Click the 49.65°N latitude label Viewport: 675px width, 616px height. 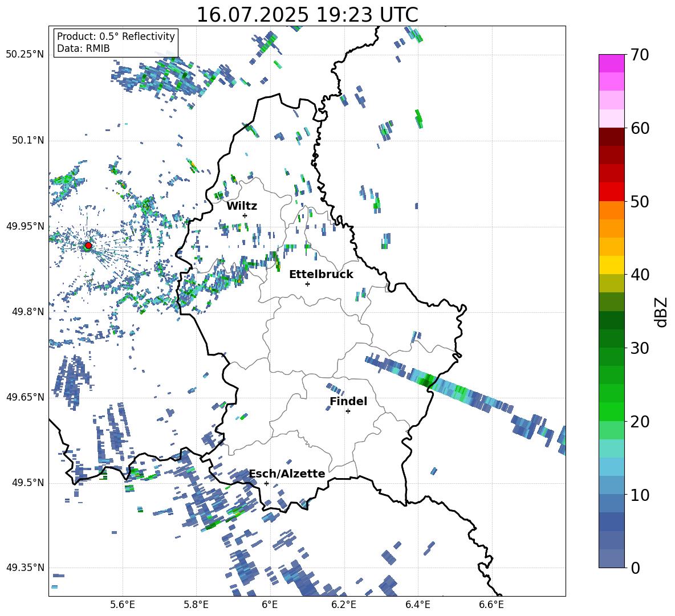tap(25, 397)
